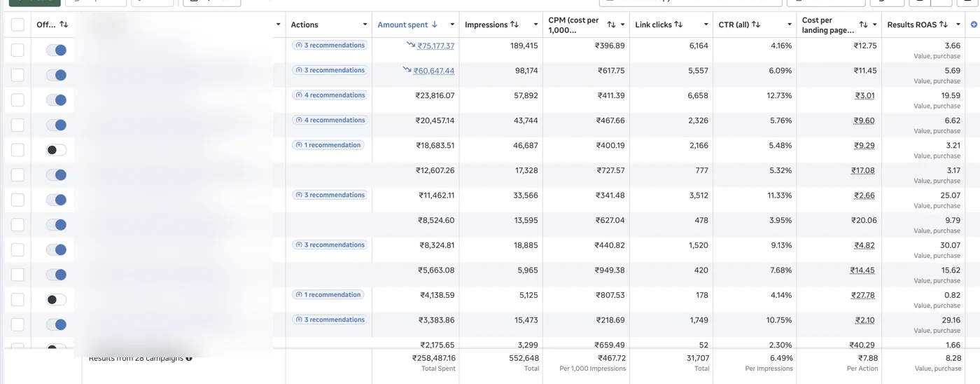
Task: Click the sort arrows beside CTR (all)
Action: click(x=755, y=25)
